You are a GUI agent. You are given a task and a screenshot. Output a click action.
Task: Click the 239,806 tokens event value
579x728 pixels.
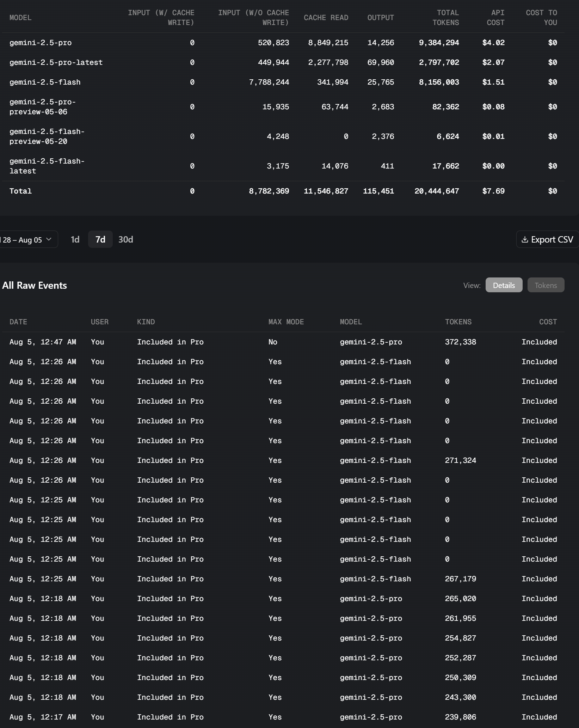[x=461, y=717]
